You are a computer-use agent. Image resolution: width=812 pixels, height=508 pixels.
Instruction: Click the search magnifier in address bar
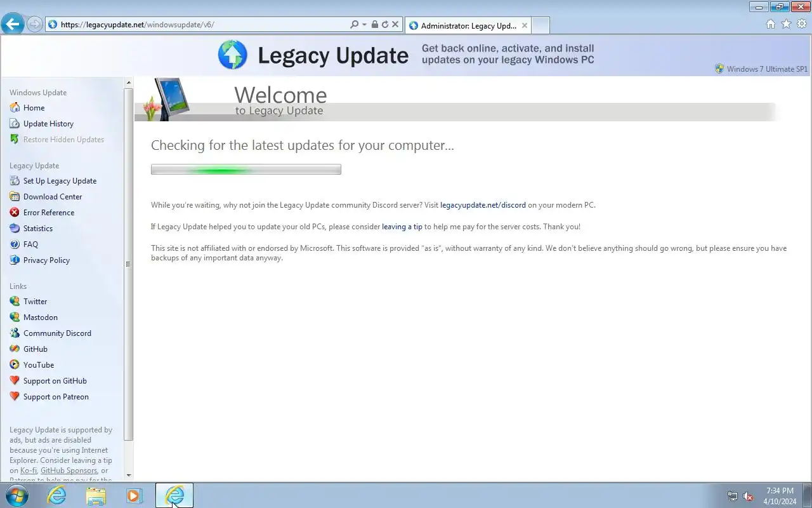pyautogui.click(x=355, y=25)
